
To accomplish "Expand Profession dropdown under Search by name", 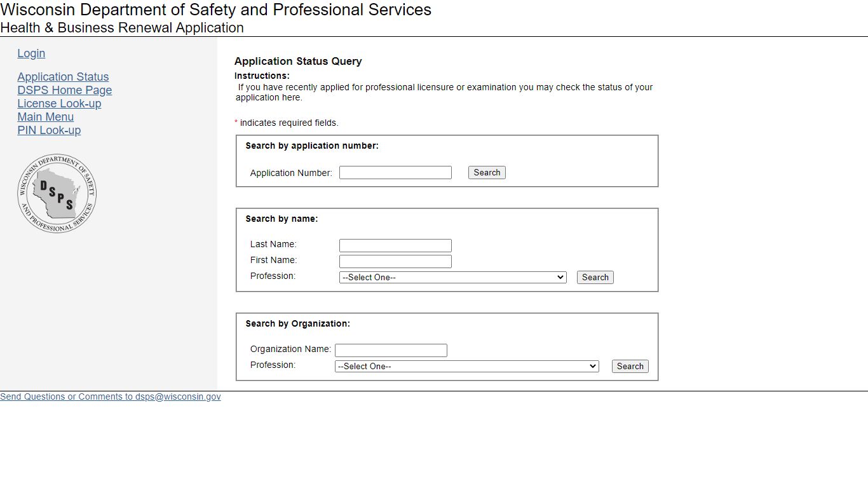I will click(x=452, y=277).
